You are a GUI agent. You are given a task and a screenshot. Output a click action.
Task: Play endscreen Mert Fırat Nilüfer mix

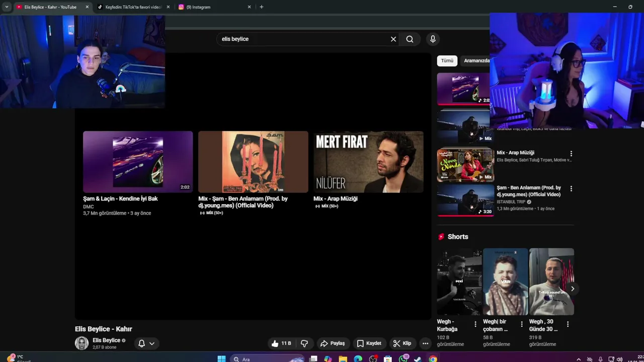[x=368, y=162]
